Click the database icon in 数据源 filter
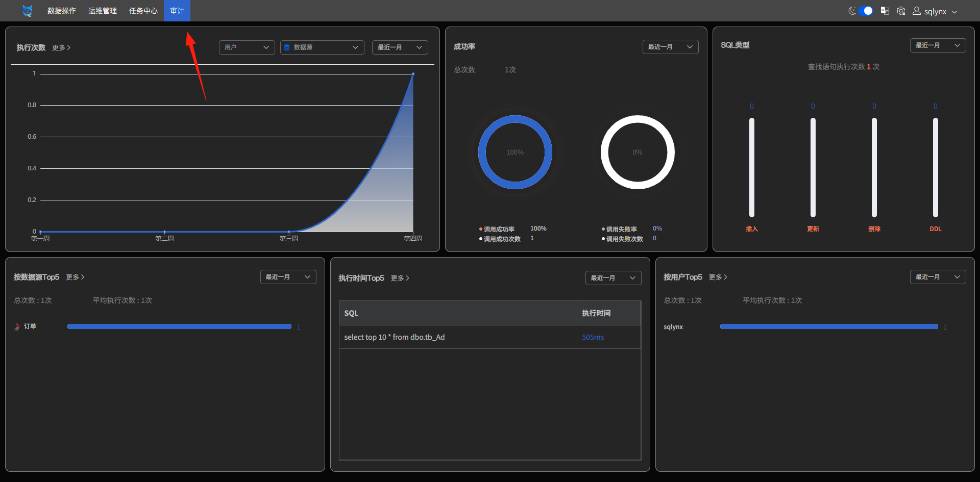 coord(287,47)
